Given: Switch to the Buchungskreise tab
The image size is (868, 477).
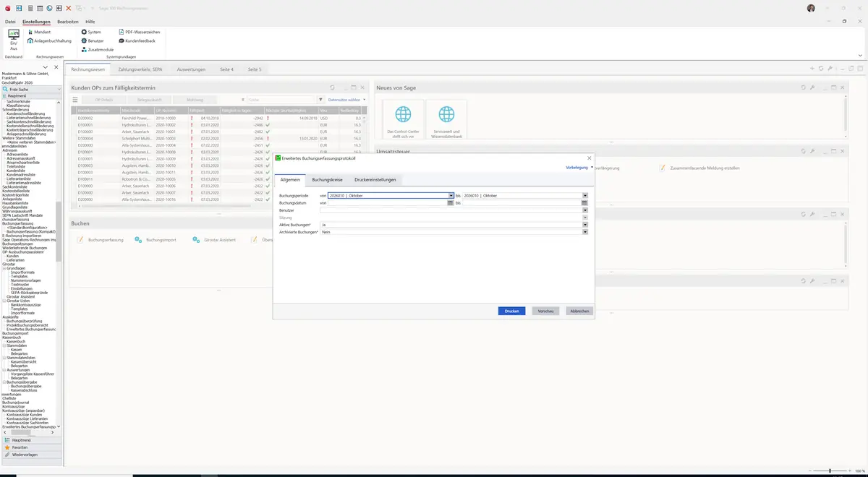Looking at the screenshot, I should (x=327, y=179).
